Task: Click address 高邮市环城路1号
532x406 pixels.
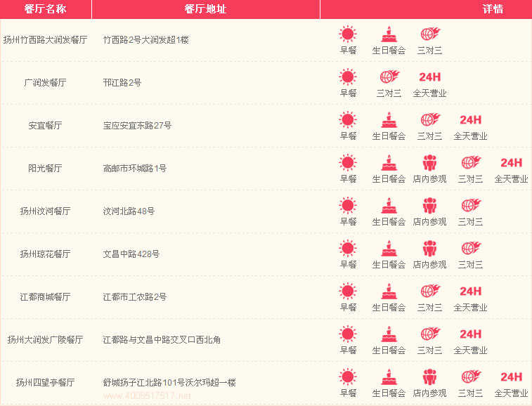Action: point(135,169)
